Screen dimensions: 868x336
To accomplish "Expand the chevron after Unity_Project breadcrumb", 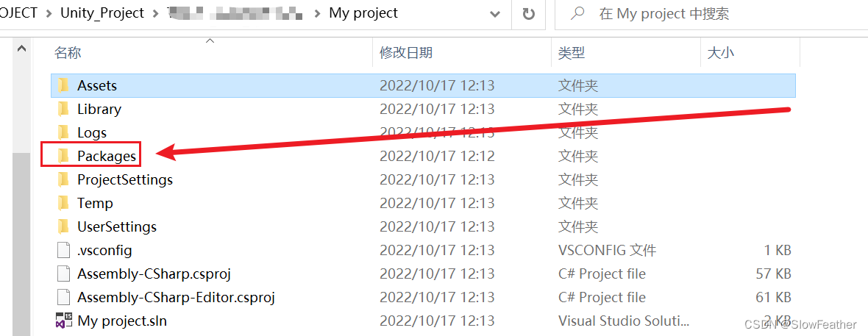I will (155, 13).
